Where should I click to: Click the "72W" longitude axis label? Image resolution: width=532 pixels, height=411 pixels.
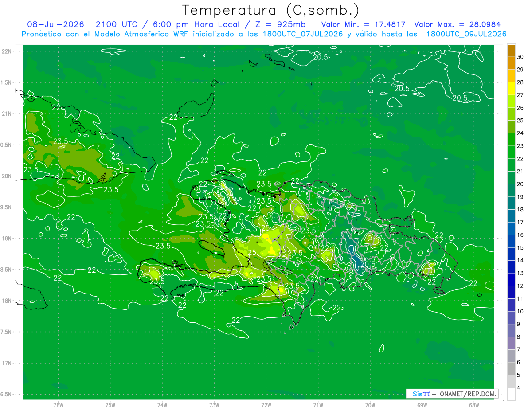pos(266,405)
